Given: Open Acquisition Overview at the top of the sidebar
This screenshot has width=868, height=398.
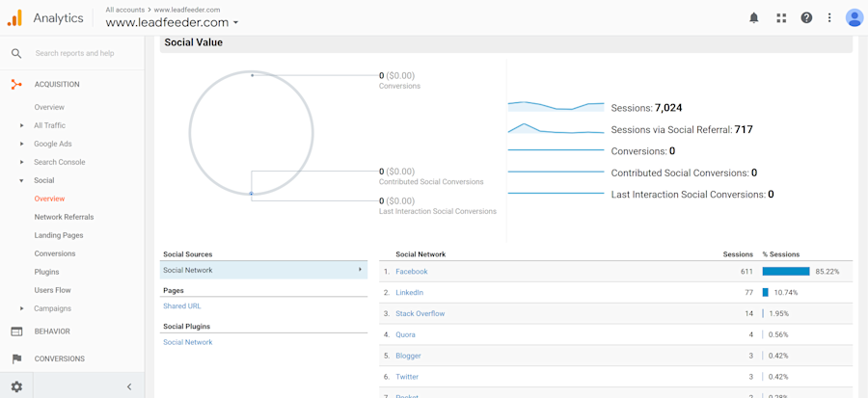Looking at the screenshot, I should tap(49, 107).
